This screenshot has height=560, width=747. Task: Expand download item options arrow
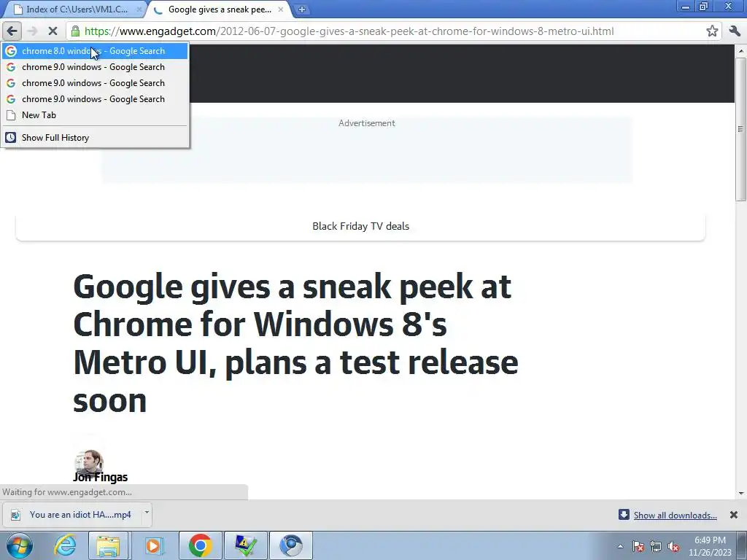(147, 513)
